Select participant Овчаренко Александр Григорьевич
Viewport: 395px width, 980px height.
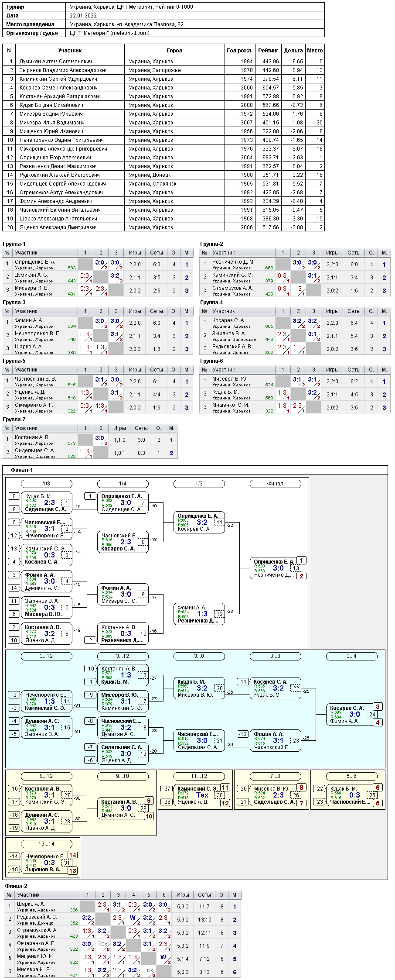[x=63, y=149]
